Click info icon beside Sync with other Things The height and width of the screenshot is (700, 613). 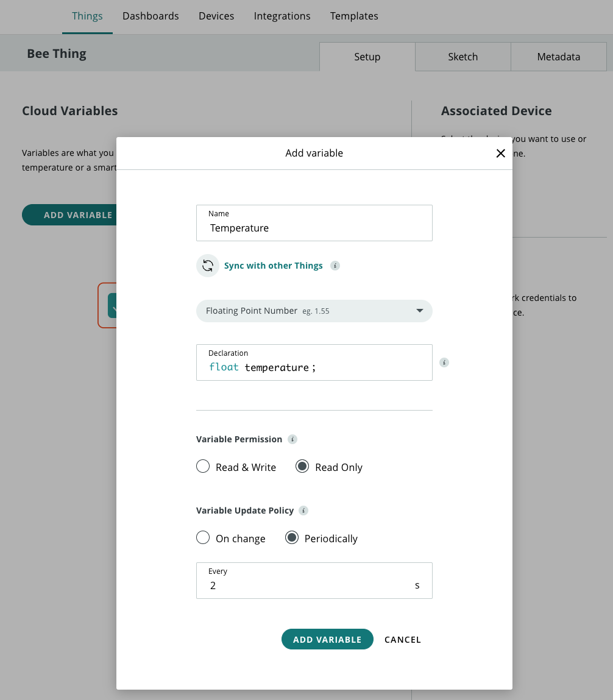point(335,266)
